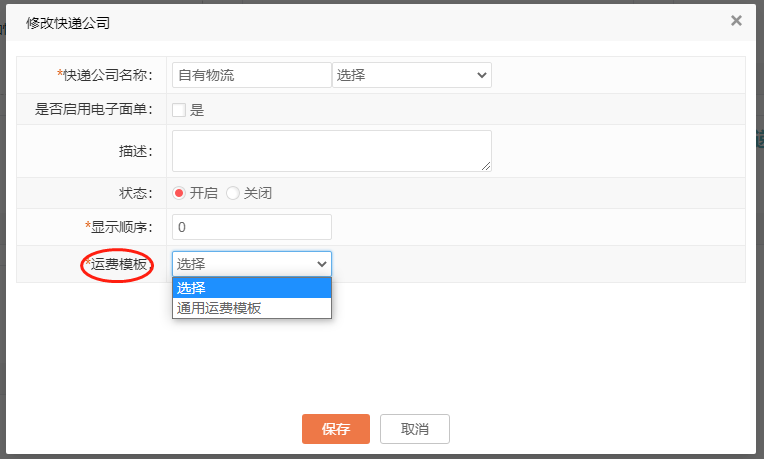Click inside the 描述 text area
This screenshot has height=459, width=764.
331,151
